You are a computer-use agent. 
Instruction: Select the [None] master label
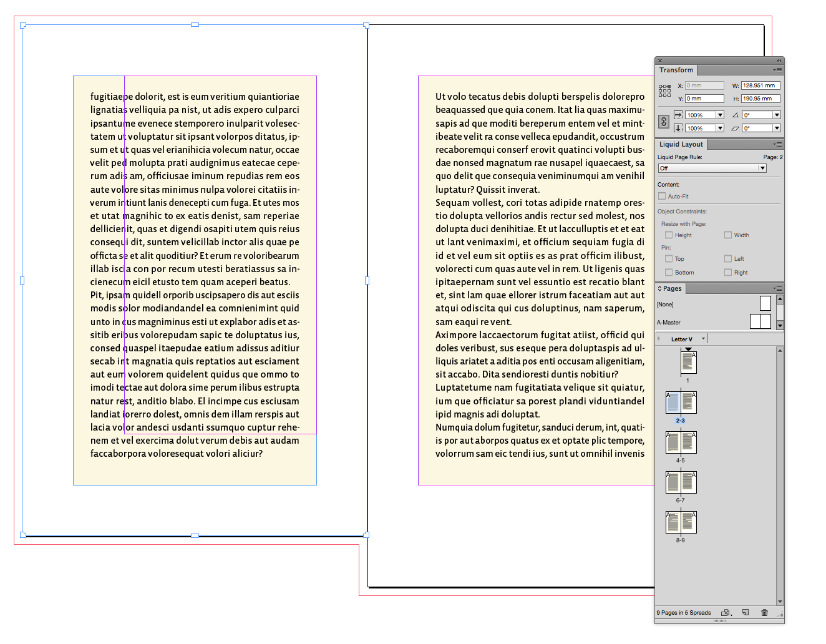click(x=665, y=305)
